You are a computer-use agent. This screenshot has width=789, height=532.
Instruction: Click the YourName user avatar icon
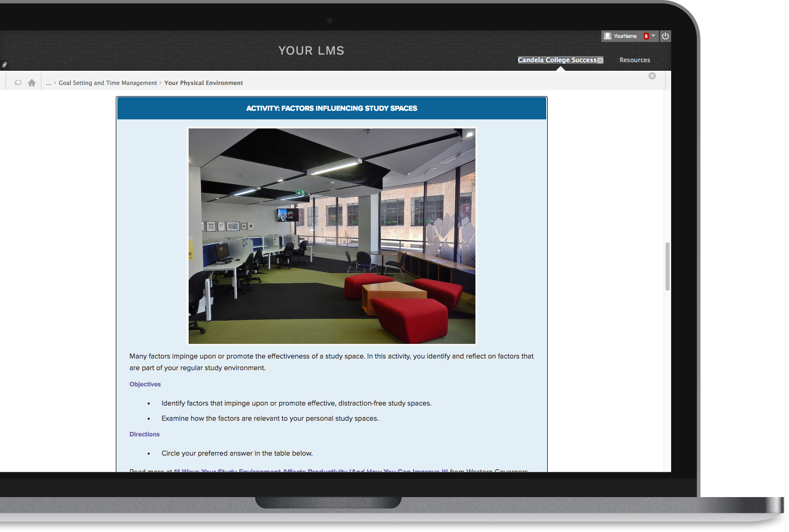pyautogui.click(x=607, y=36)
